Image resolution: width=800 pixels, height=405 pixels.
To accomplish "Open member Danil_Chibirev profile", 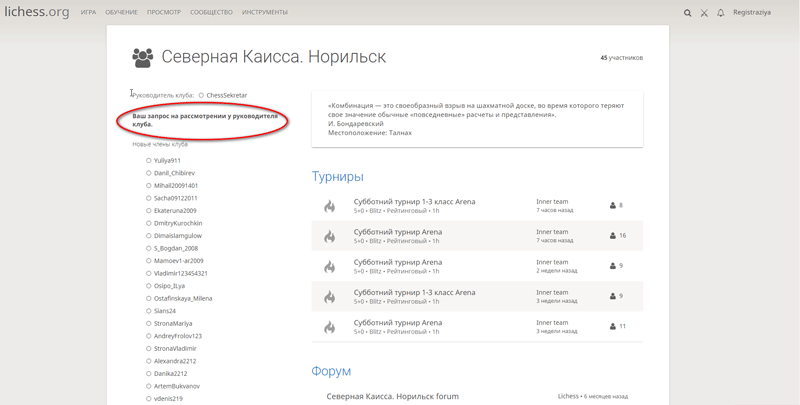I will 174,173.
